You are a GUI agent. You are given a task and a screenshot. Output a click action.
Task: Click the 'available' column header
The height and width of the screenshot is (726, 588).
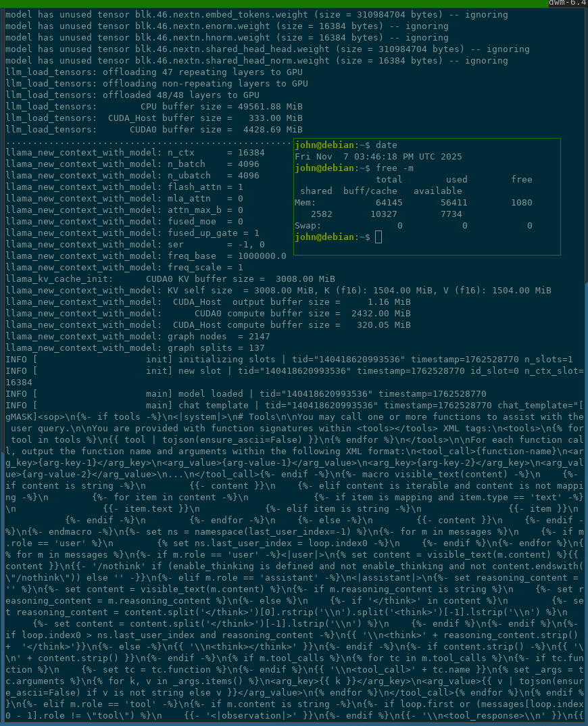coord(437,191)
